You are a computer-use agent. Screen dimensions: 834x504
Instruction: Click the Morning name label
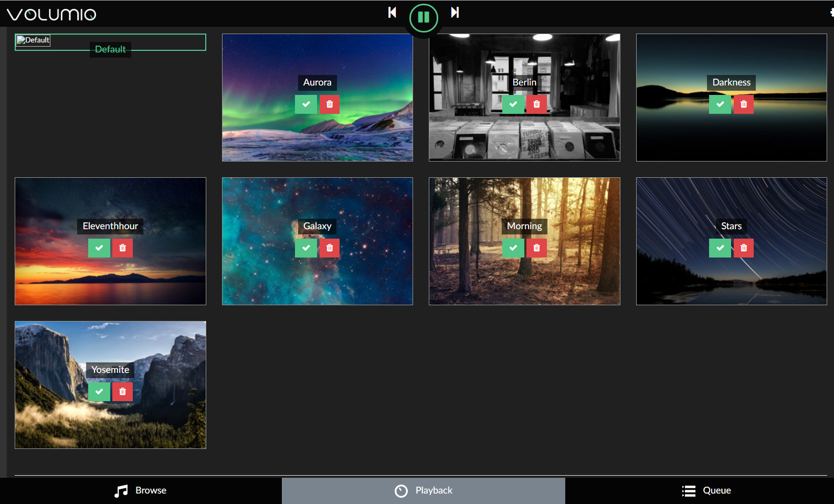coord(524,226)
